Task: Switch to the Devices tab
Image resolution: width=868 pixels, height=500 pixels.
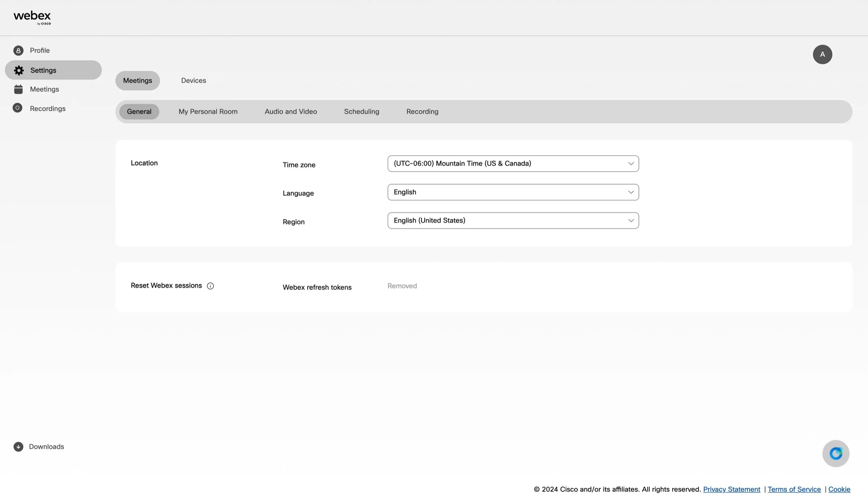Action: (193, 80)
